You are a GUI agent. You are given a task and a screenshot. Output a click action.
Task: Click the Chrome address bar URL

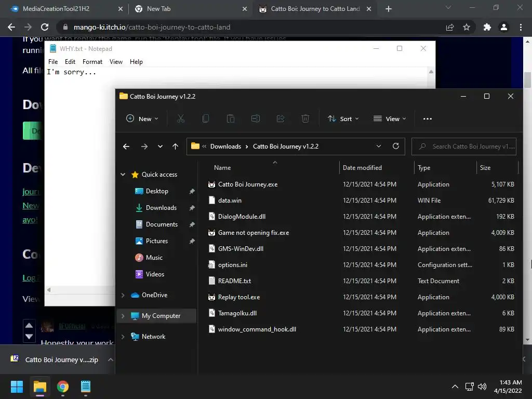click(152, 27)
